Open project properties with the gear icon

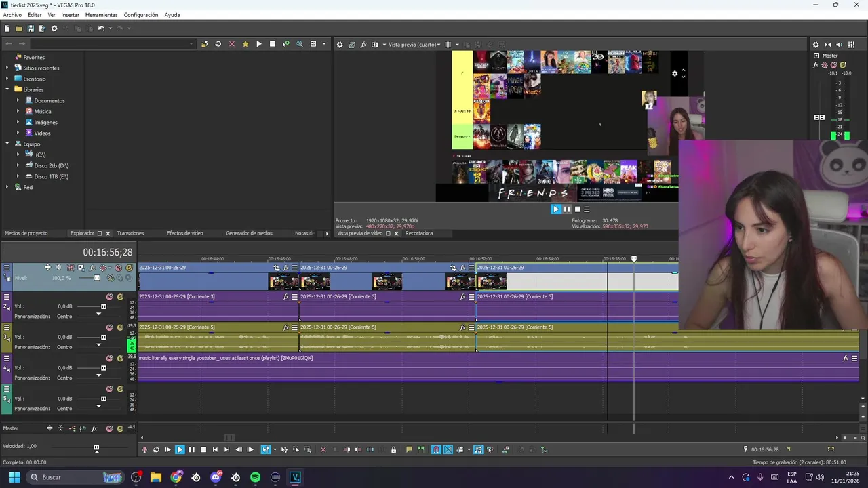(x=54, y=28)
